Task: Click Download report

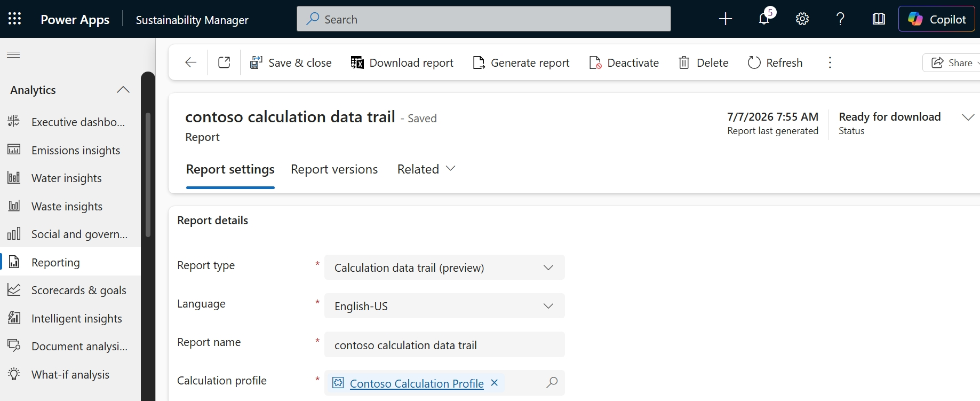Action: [402, 62]
